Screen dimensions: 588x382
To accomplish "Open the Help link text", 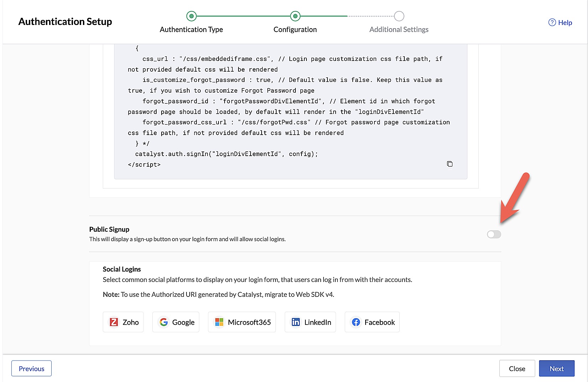I will [565, 22].
